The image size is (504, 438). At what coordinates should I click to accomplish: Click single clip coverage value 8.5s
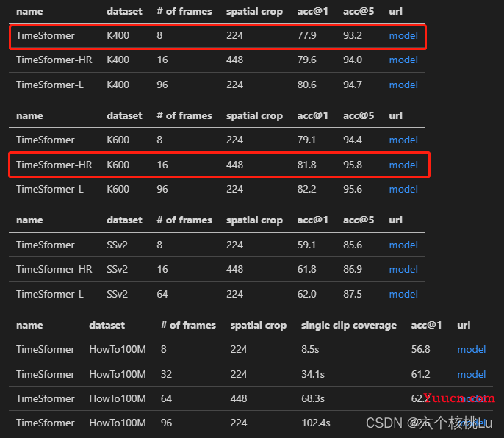310,349
